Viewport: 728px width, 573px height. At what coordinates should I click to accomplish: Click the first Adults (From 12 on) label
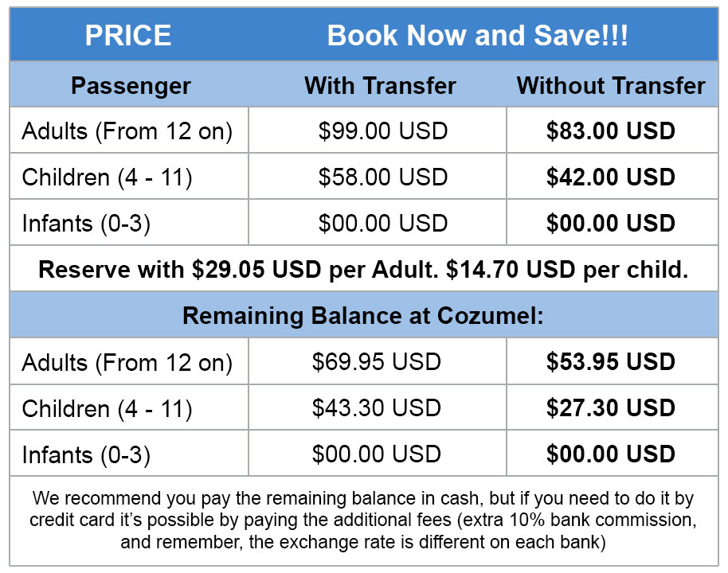(x=127, y=131)
